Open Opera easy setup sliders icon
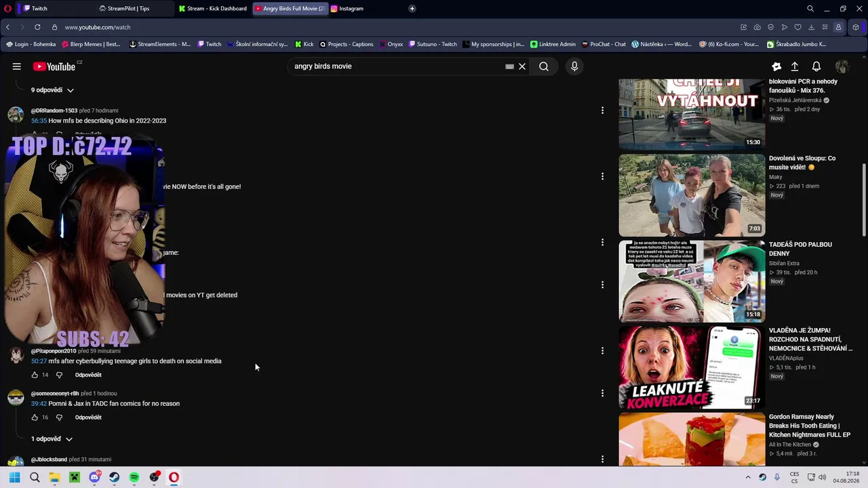 click(x=825, y=27)
